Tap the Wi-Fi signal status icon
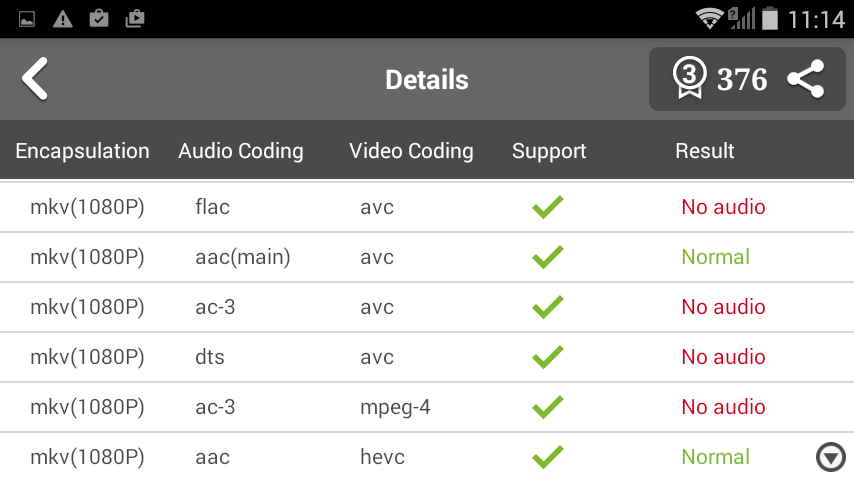Image resolution: width=854 pixels, height=480 pixels. 710,19
